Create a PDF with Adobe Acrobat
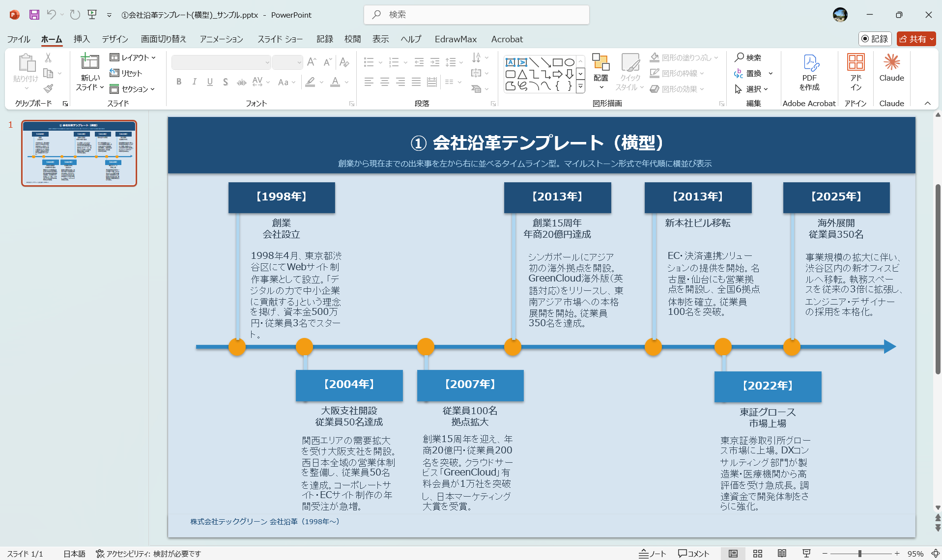Image resolution: width=942 pixels, height=560 pixels. point(809,72)
